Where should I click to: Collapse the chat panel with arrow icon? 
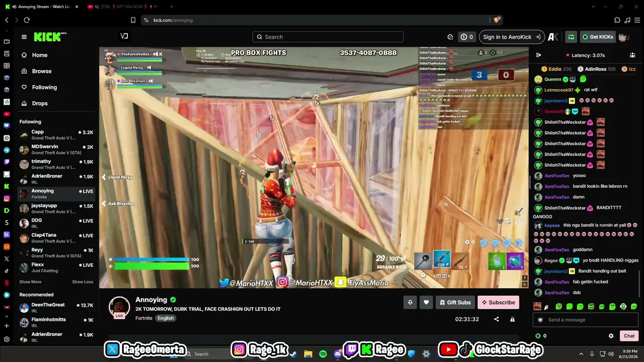pos(538,55)
